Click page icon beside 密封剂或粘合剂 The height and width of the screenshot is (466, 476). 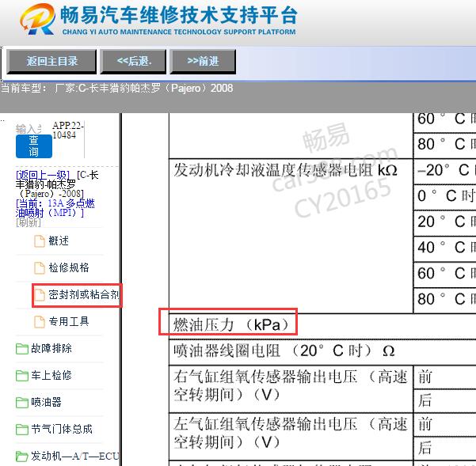[39, 294]
